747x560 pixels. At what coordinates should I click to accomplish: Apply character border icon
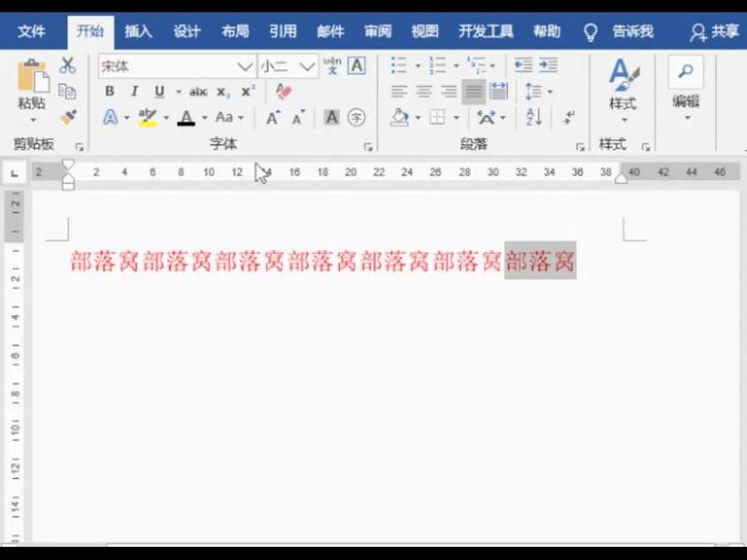click(x=357, y=65)
